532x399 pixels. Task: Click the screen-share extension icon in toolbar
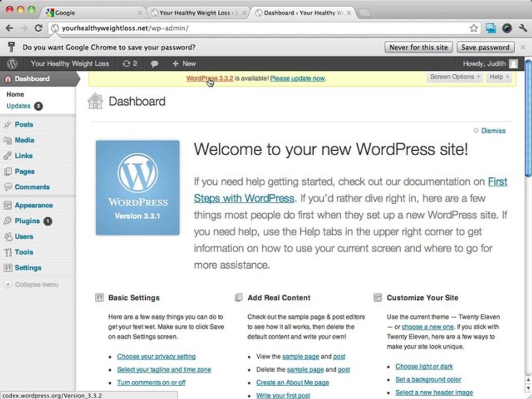(490, 28)
